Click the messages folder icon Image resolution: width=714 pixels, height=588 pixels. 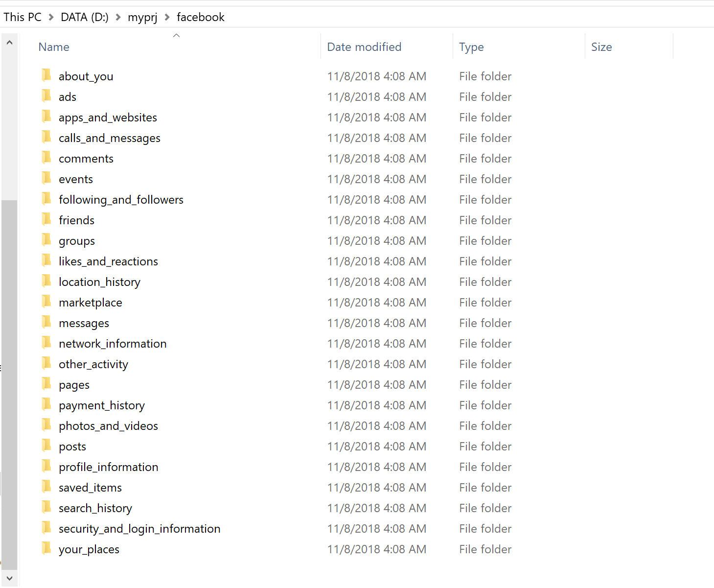point(46,322)
